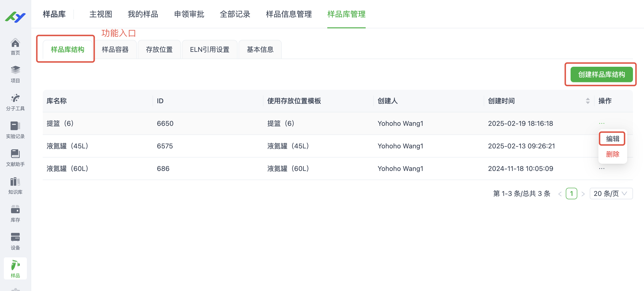Open actions menu for 液氮罐（60L）row
The image size is (644, 291).
[602, 168]
